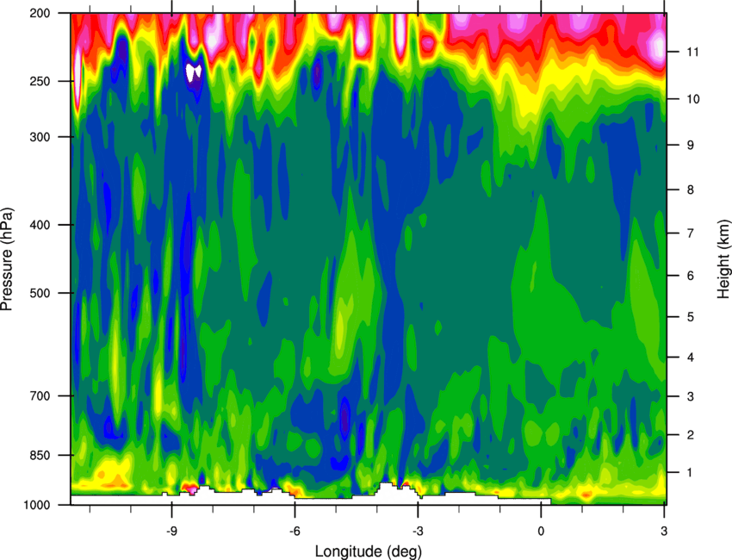732x560 pixels.
Task: Pick the 9 km height tick label
Action: (x=690, y=146)
